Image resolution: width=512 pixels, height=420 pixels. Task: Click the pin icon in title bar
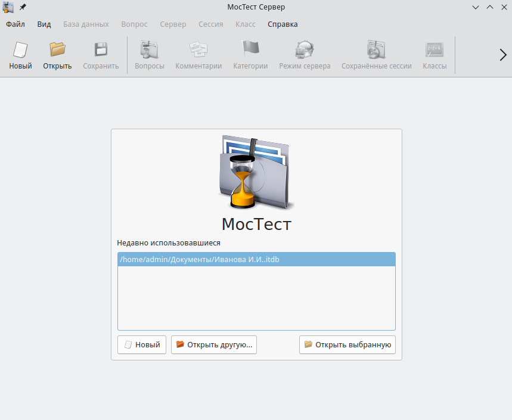(x=23, y=7)
